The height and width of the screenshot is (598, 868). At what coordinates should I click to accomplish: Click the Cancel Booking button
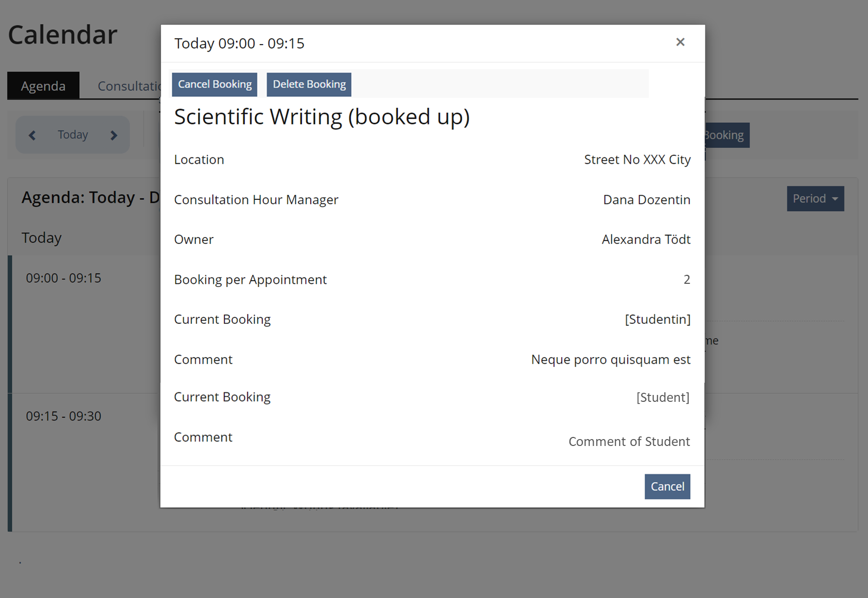[x=214, y=85]
